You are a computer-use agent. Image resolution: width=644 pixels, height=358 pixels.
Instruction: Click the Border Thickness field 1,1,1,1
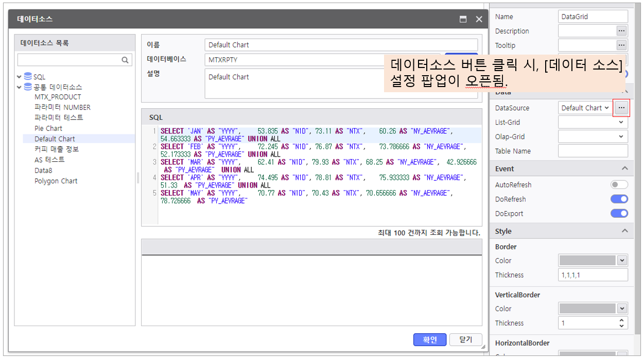click(593, 275)
